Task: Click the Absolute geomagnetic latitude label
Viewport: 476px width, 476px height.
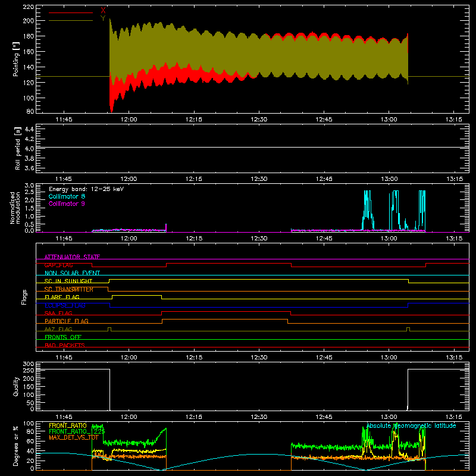Action: [411, 426]
